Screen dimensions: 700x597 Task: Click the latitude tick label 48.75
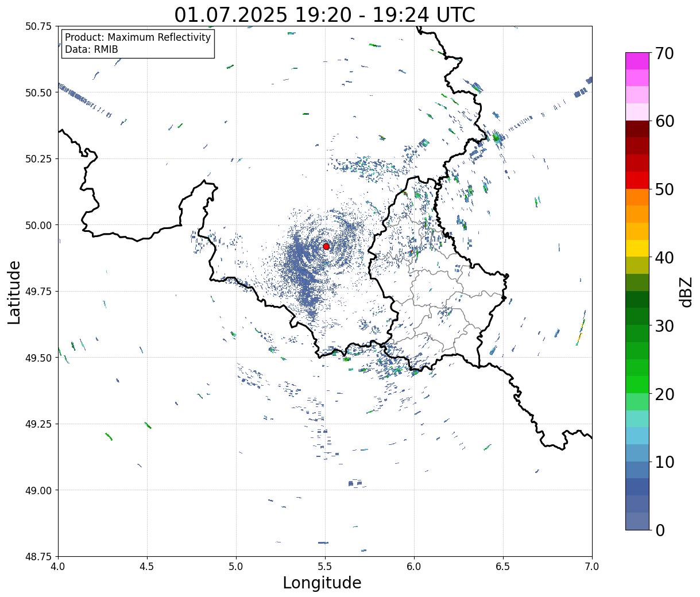coord(38,557)
